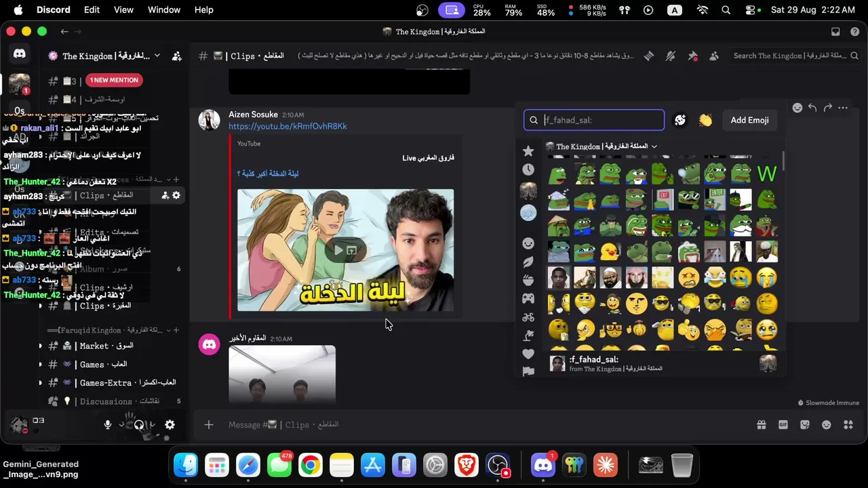Open the Window menu
868x488 pixels.
point(164,10)
